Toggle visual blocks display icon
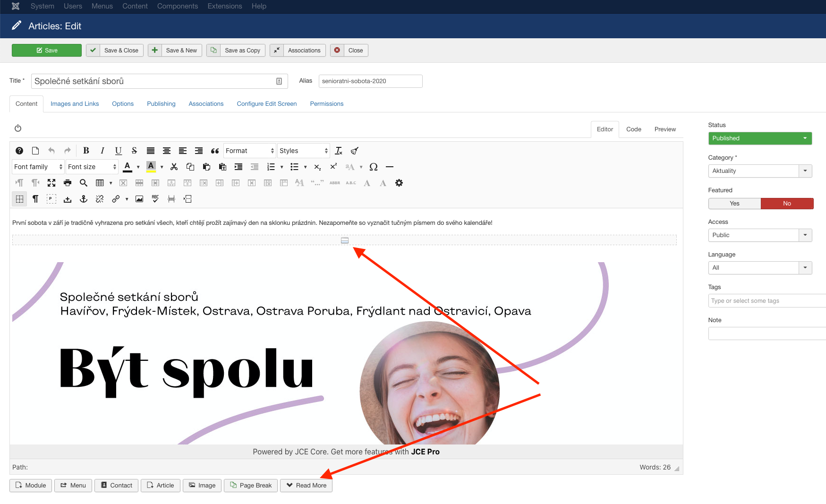This screenshot has width=826, height=504. [x=19, y=199]
